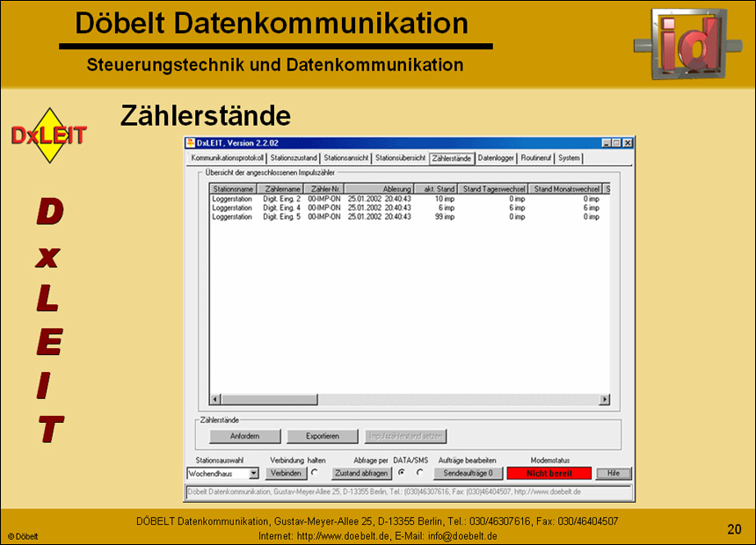Click the 10 imp current value

click(x=445, y=199)
